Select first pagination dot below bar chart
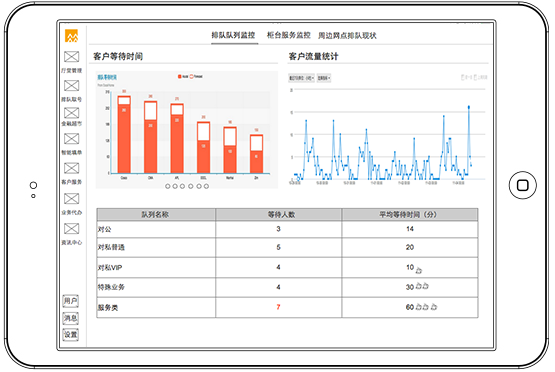Viewport: 555px width, 372px height. coord(168,186)
